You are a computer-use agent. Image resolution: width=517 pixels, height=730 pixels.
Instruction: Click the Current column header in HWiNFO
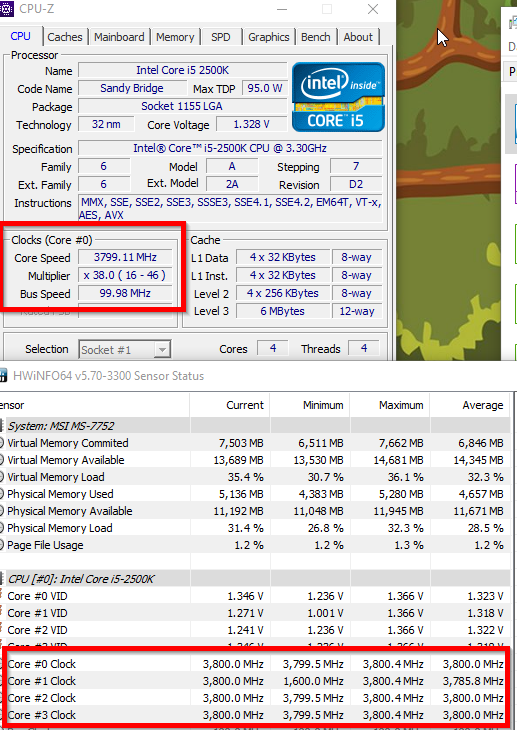pyautogui.click(x=230, y=405)
